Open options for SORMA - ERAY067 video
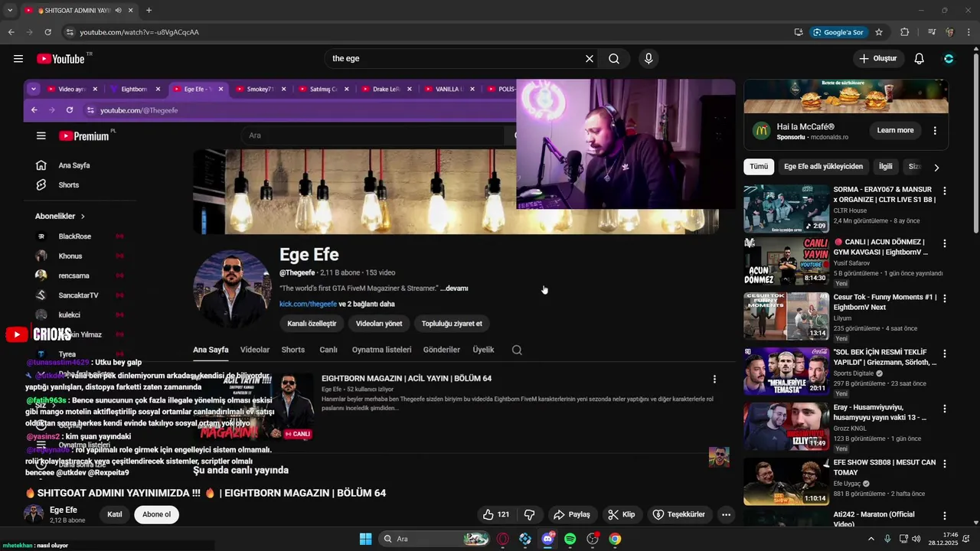Image resolution: width=980 pixels, height=551 pixels. point(944,191)
